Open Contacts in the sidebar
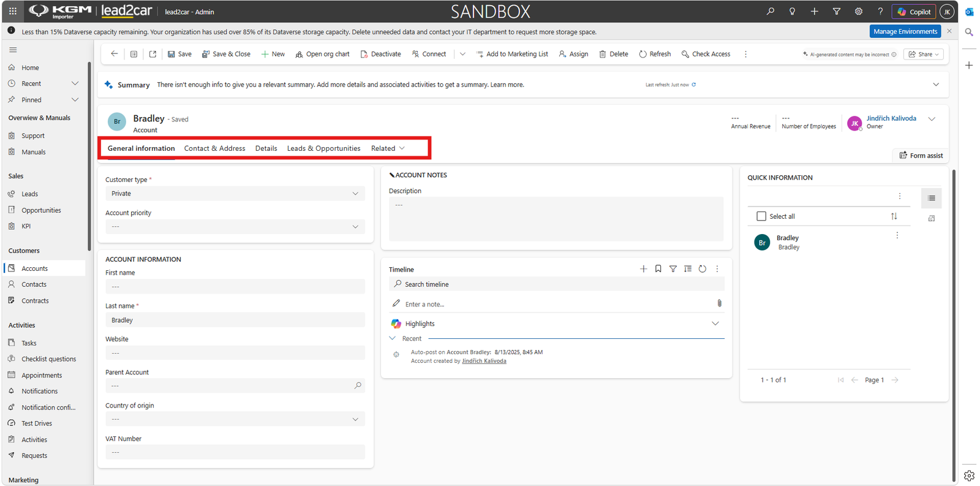 click(34, 284)
